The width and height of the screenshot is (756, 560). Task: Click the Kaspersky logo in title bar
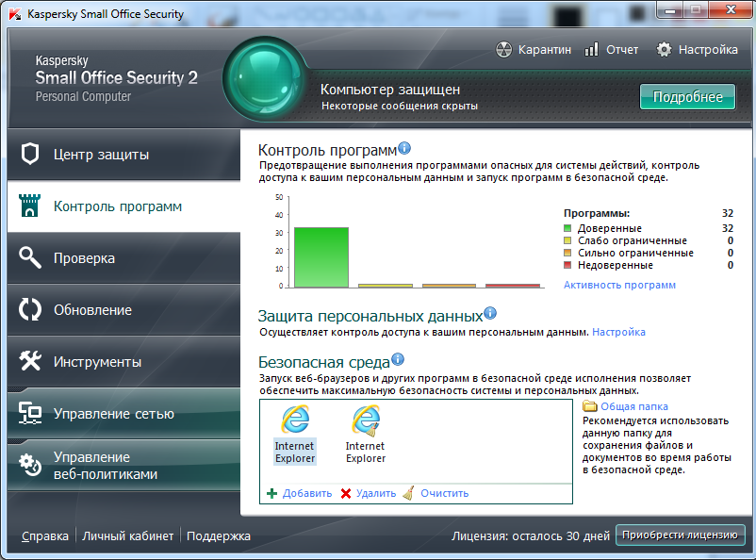click(15, 13)
